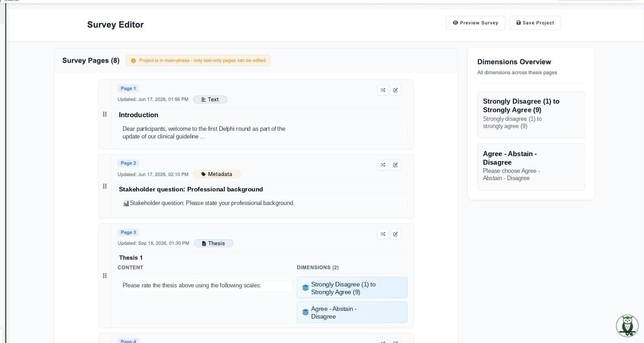This screenshot has height=343, width=644.
Task: Edit Page 1 with pencil icon
Action: click(x=395, y=90)
